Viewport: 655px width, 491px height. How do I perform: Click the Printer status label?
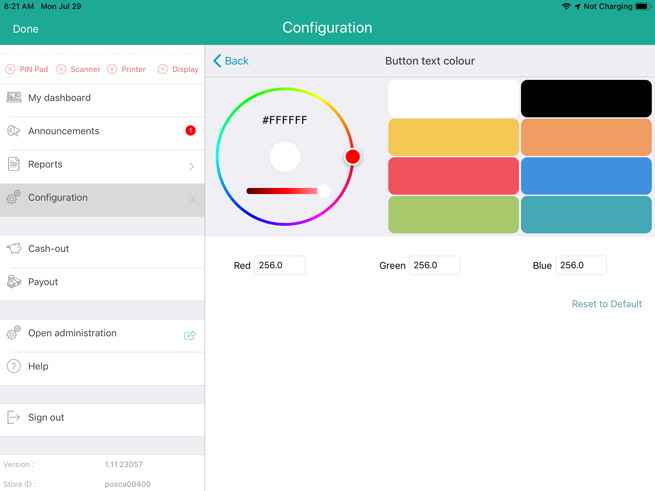[133, 69]
